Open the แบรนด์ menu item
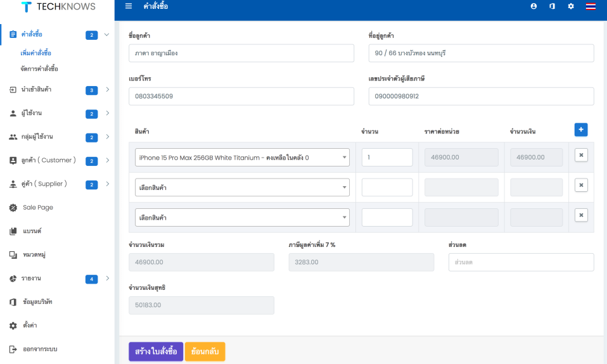This screenshot has width=607, height=364. click(32, 231)
